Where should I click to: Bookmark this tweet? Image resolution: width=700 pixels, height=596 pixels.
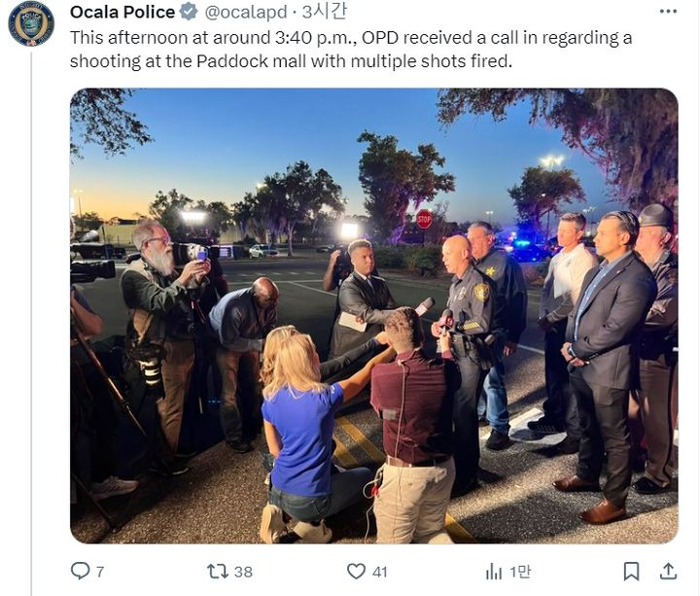pos(631,571)
